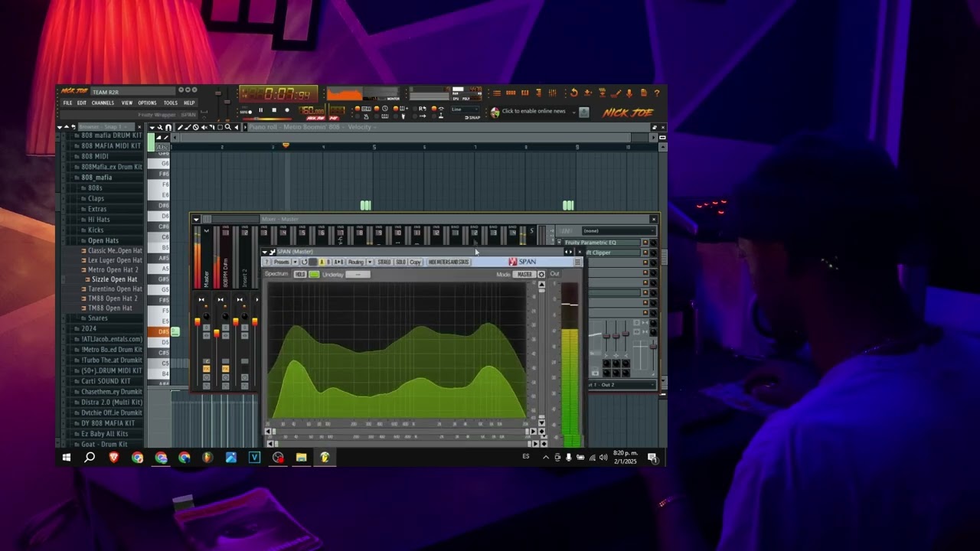Screen dimensions: 980x551
Task: Expand the Claps folder in browser
Action: click(x=96, y=198)
